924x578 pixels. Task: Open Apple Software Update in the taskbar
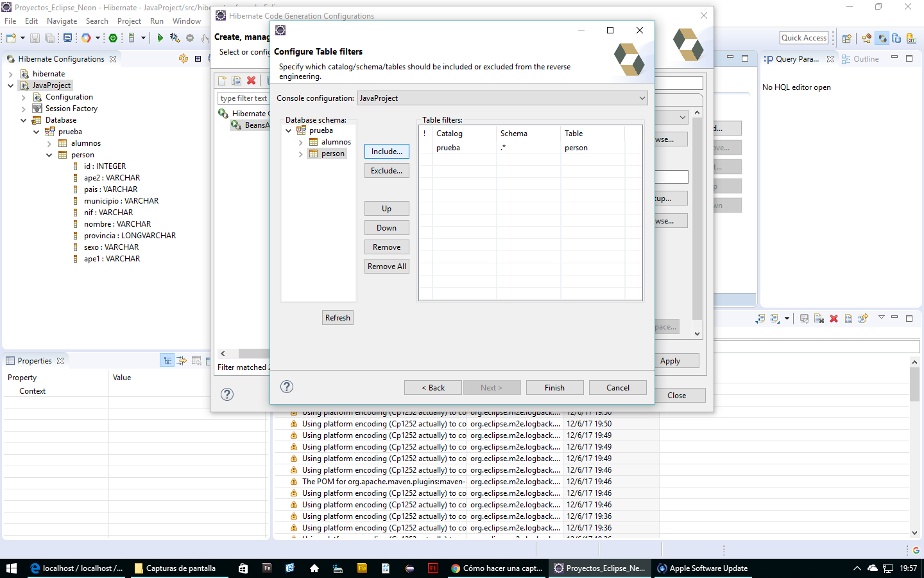[x=703, y=568]
